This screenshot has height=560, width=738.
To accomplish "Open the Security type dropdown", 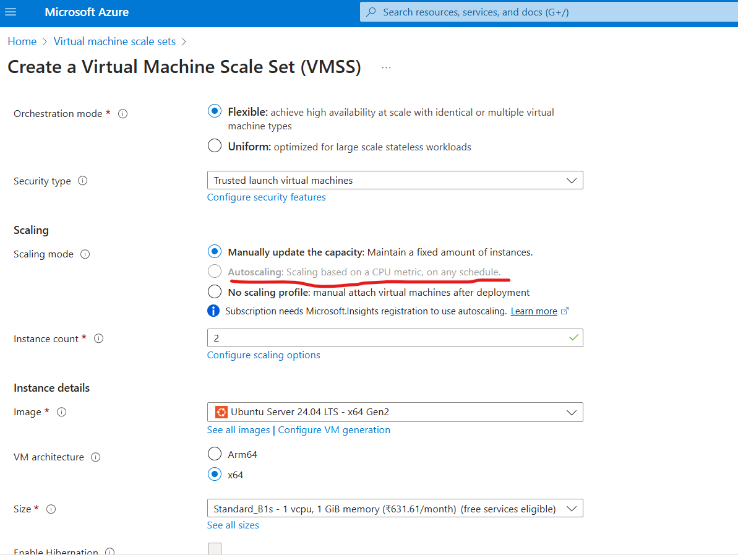I will point(395,181).
